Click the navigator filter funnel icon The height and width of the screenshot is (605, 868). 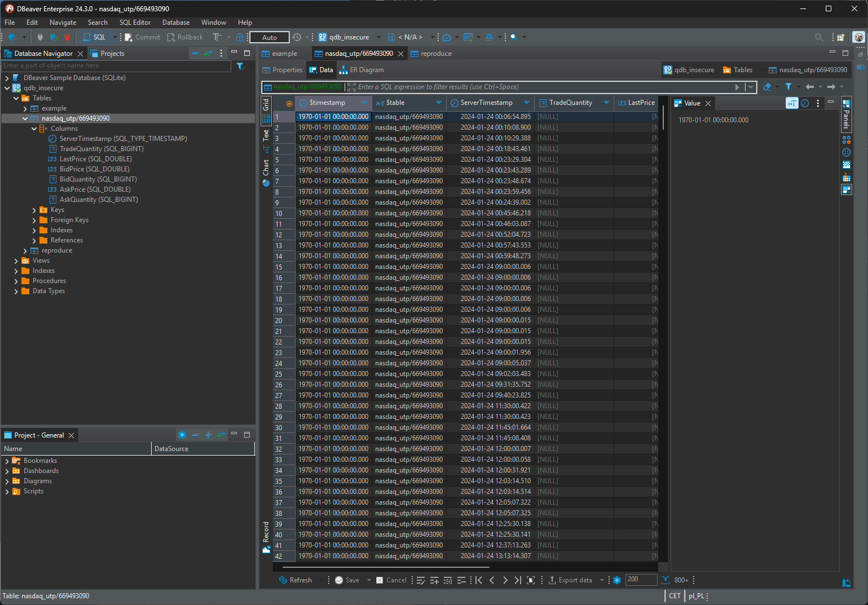click(240, 66)
